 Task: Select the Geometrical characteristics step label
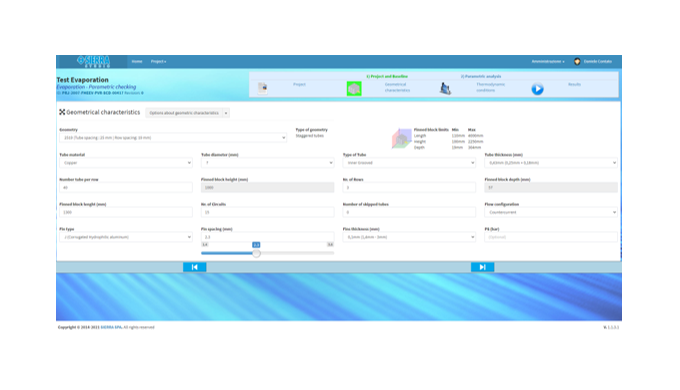coord(397,88)
